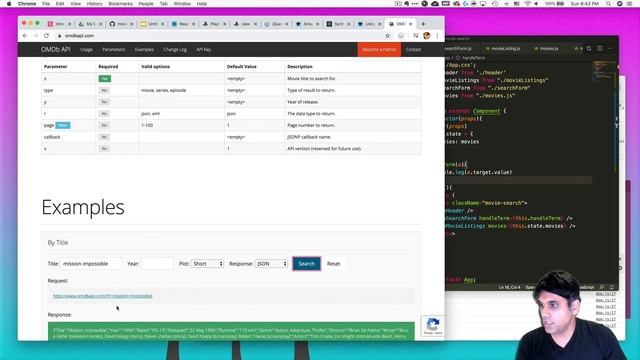Click the omdbapi.com address bar
Screen dimensions: 640x360
(220, 36)
